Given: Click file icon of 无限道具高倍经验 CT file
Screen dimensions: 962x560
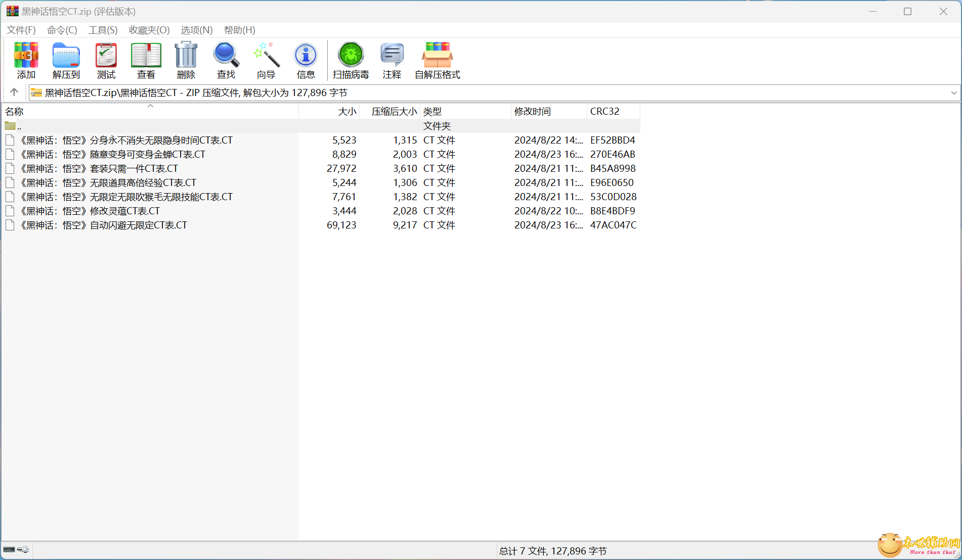Looking at the screenshot, I should (10, 182).
